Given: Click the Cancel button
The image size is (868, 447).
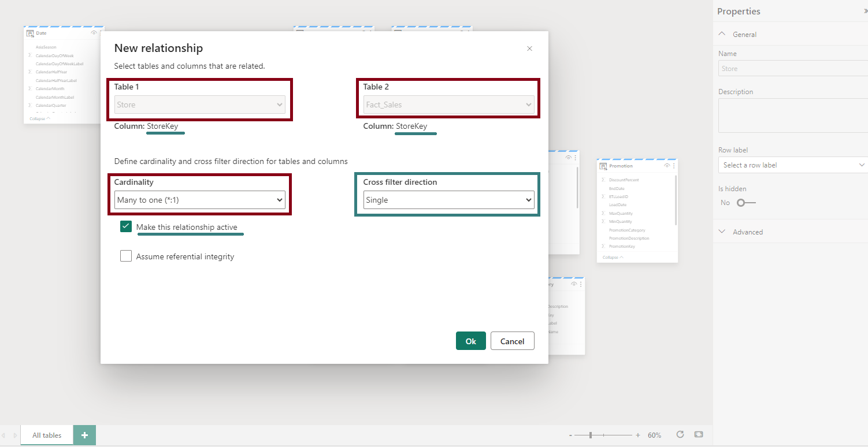Looking at the screenshot, I should 512,341.
